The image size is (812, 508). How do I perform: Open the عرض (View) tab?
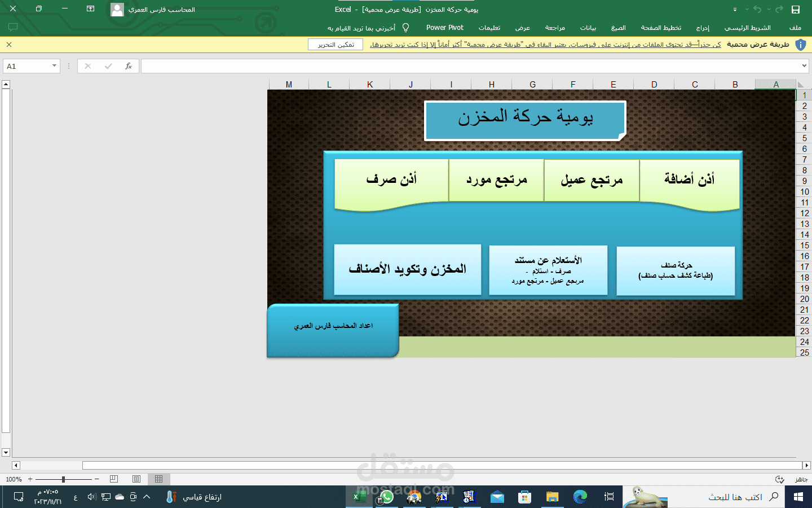523,28
